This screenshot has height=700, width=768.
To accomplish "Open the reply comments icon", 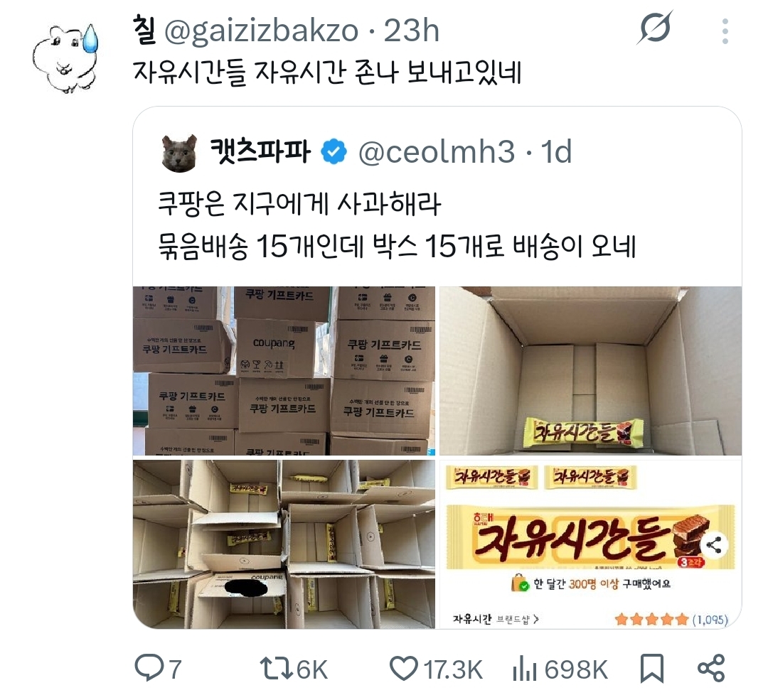I will [146, 668].
